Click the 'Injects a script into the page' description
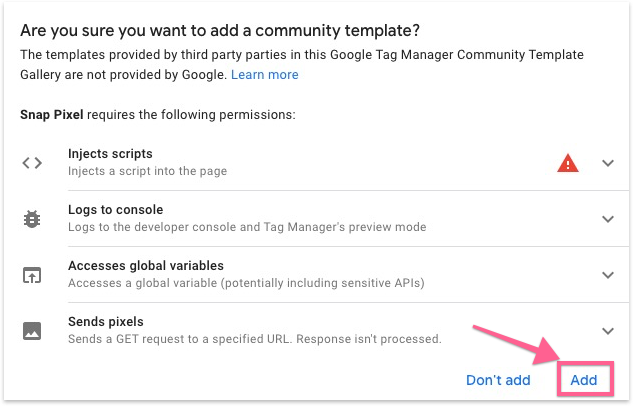This screenshot has width=633, height=406. [148, 171]
